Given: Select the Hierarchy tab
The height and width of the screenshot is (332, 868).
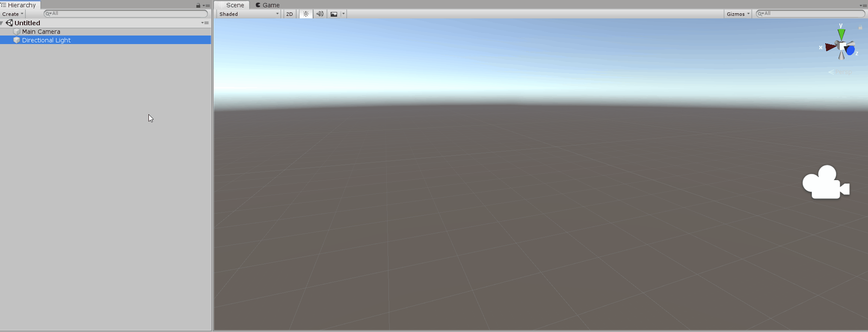Looking at the screenshot, I should click(x=19, y=5).
